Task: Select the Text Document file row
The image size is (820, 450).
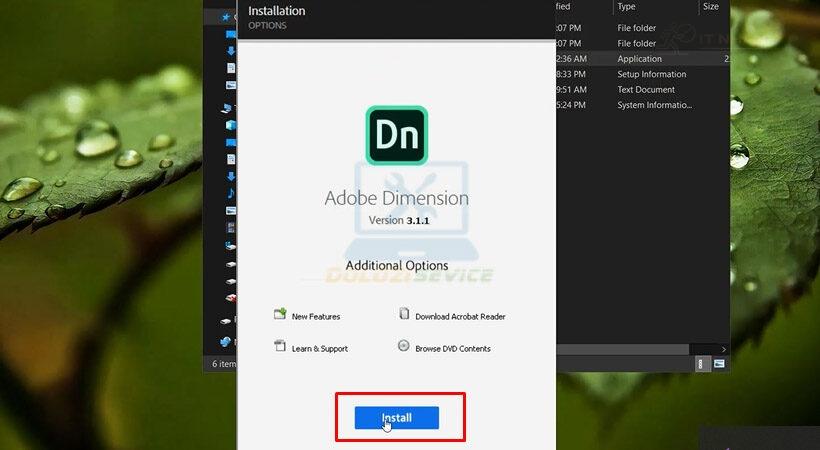Action: coord(646,89)
